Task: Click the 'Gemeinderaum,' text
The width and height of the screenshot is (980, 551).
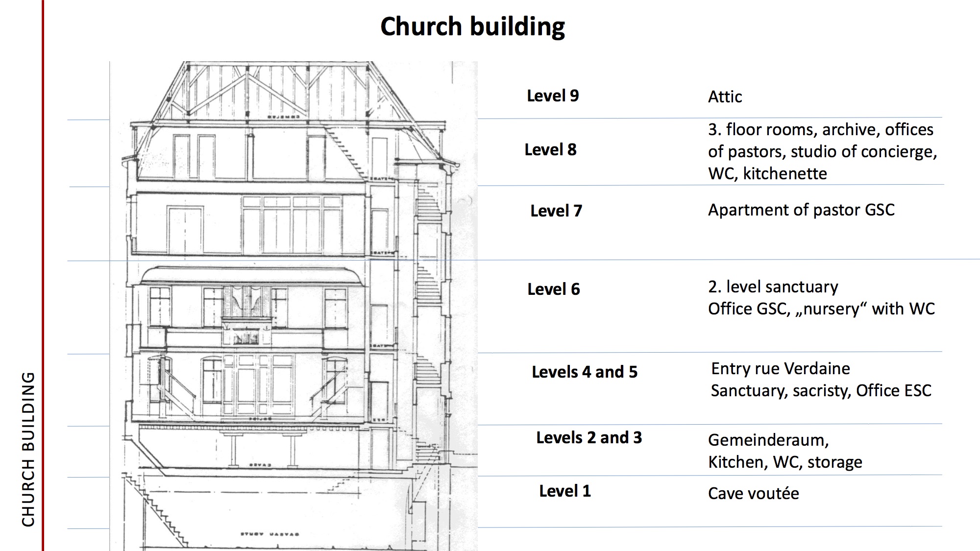Action: click(x=768, y=440)
